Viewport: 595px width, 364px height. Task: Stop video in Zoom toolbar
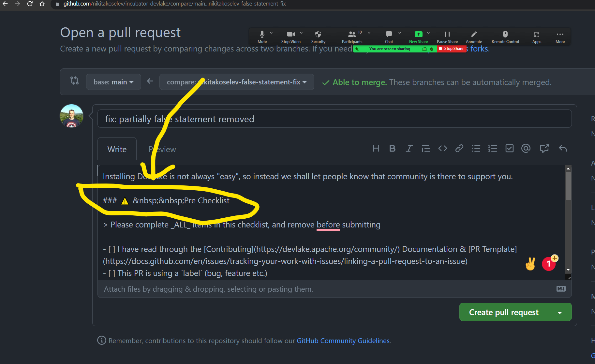(291, 37)
